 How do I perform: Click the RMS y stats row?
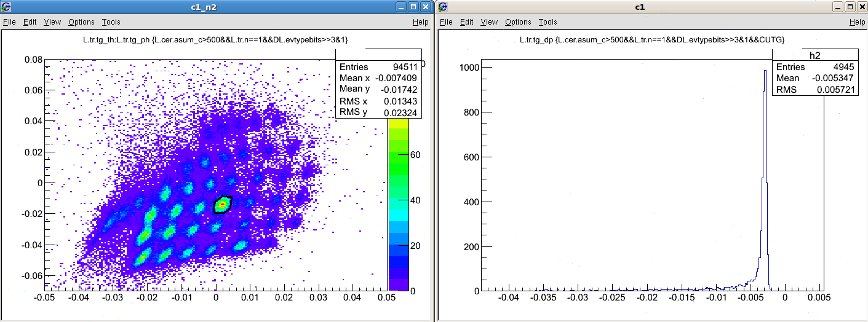(x=378, y=112)
